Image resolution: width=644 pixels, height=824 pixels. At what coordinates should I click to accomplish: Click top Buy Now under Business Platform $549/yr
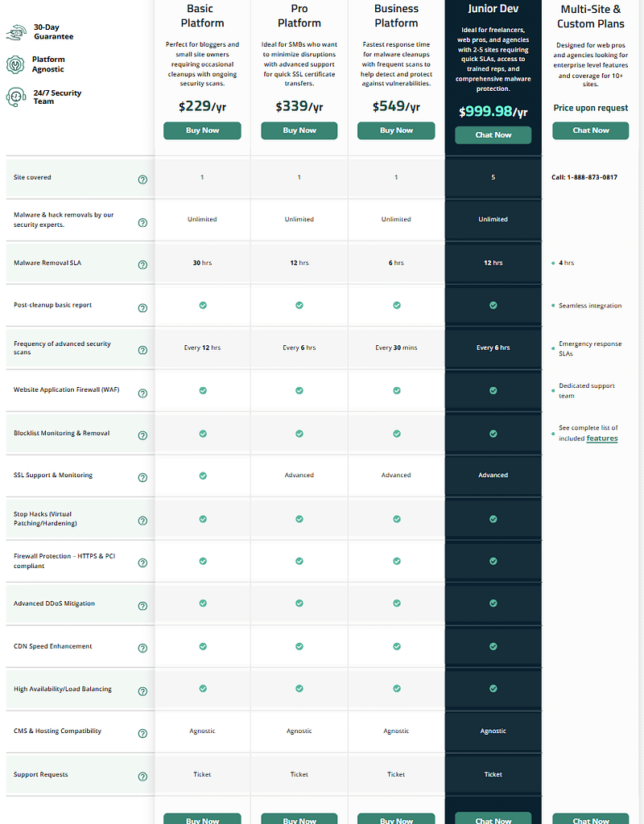[396, 130]
